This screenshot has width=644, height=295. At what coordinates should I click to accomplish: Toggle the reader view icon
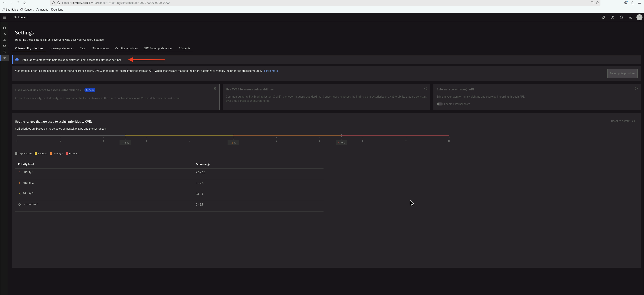click(x=592, y=3)
